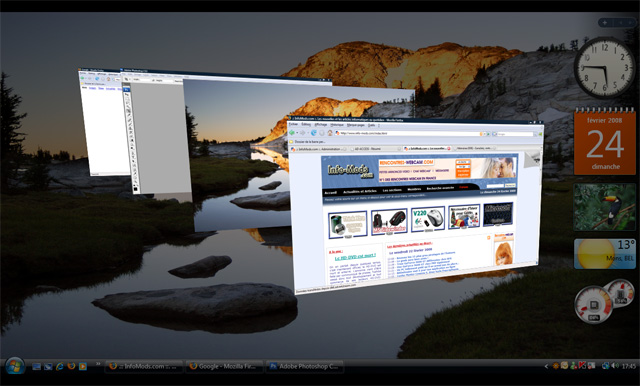The width and height of the screenshot is (640, 386).
Task: Switch to AB-ACCESS Résumé tab
Action: (376, 149)
